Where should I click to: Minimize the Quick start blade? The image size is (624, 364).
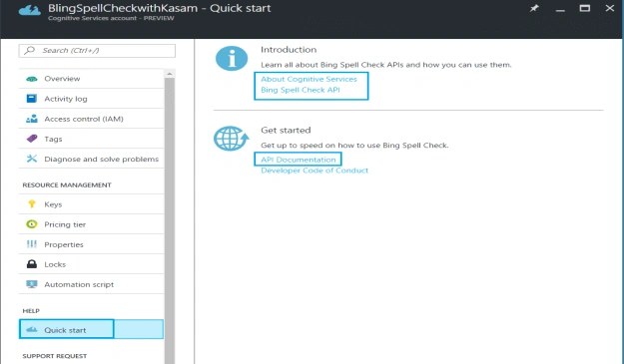560,10
